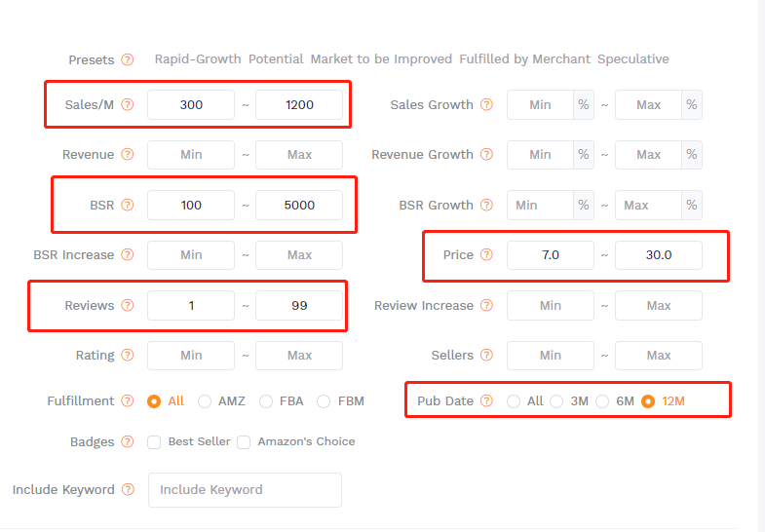Viewport: 765px width, 532px height.
Task: Click the Rating Max input box
Action: (x=299, y=356)
